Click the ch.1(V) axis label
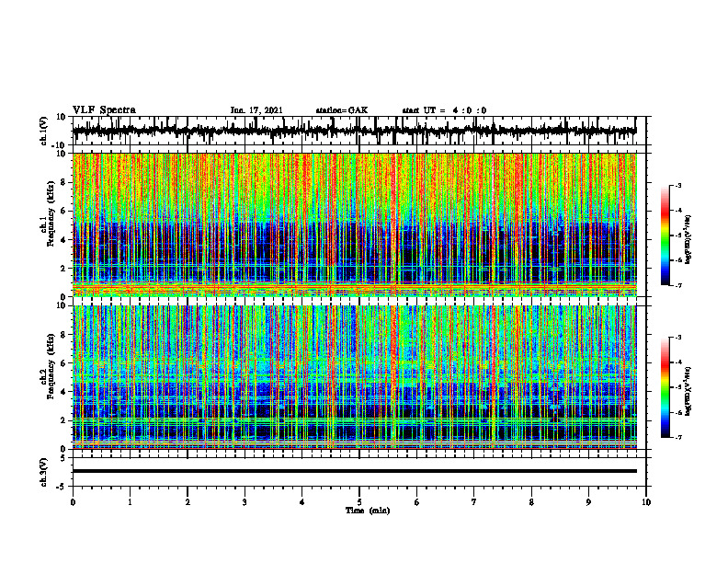This screenshot has height=563, width=728. point(44,131)
